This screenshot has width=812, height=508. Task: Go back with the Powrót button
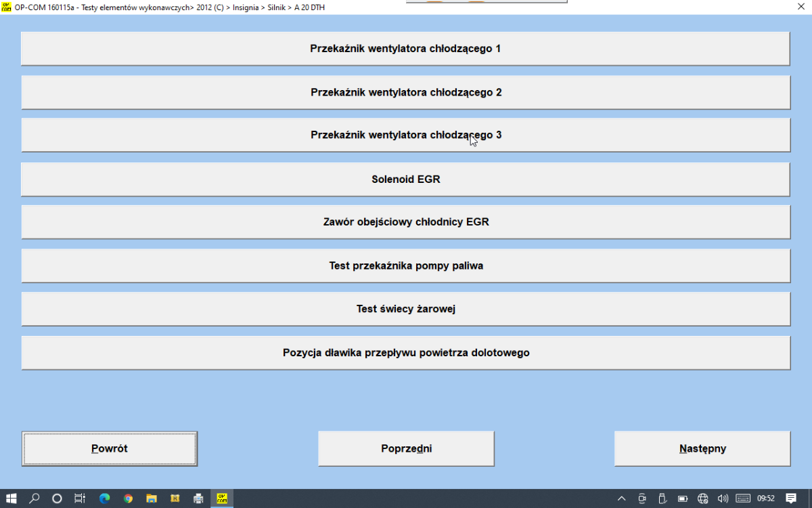(x=110, y=448)
